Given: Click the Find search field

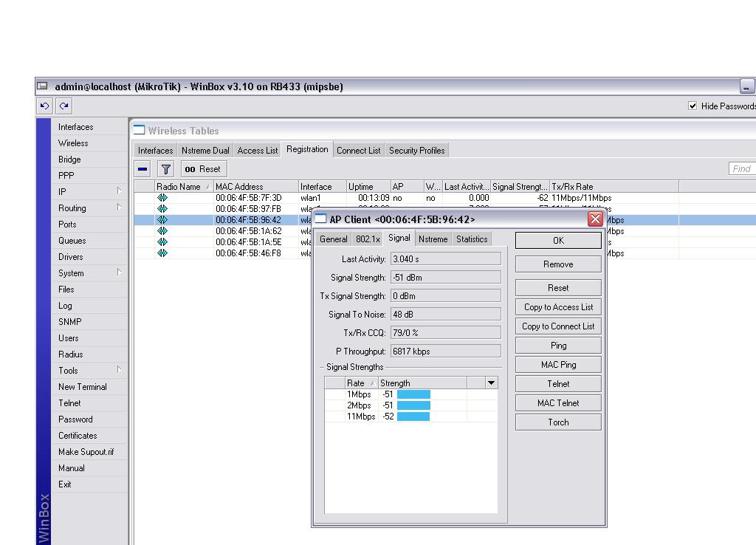Looking at the screenshot, I should click(742, 169).
